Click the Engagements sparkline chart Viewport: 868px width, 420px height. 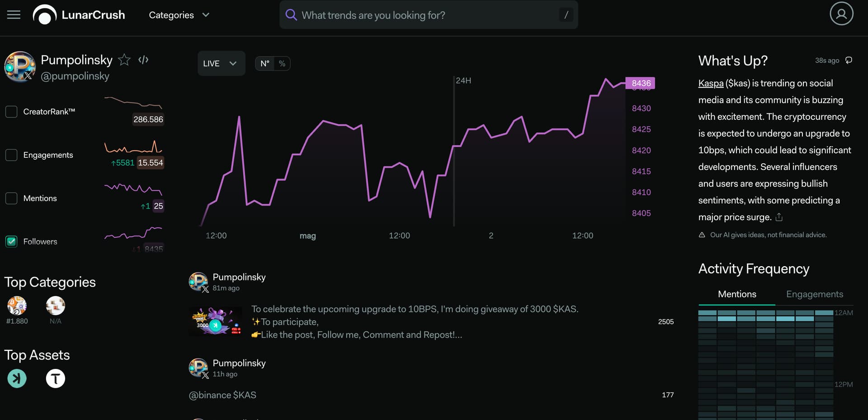pyautogui.click(x=133, y=147)
